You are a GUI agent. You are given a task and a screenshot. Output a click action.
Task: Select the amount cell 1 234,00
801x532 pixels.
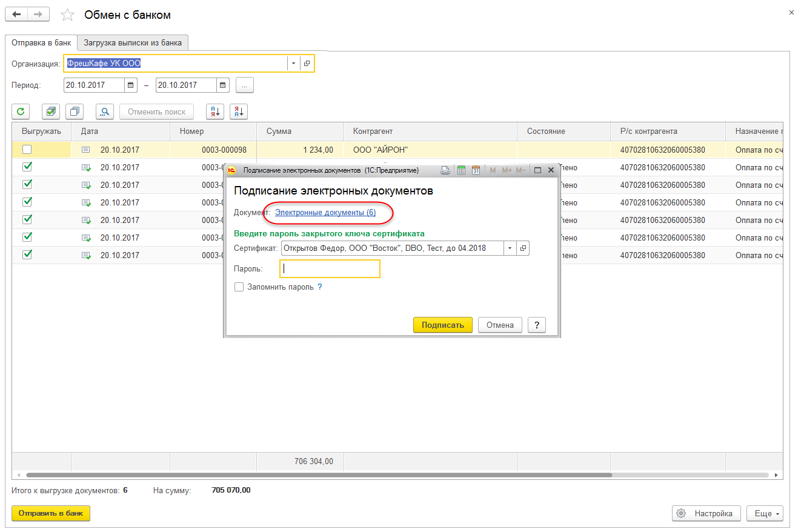click(300, 150)
